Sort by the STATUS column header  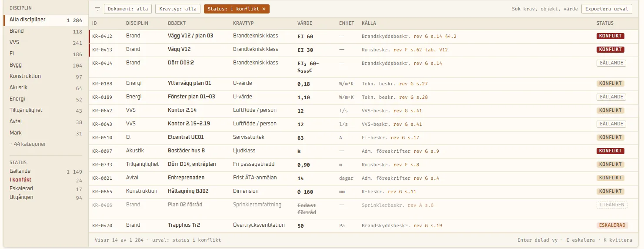coord(605,24)
